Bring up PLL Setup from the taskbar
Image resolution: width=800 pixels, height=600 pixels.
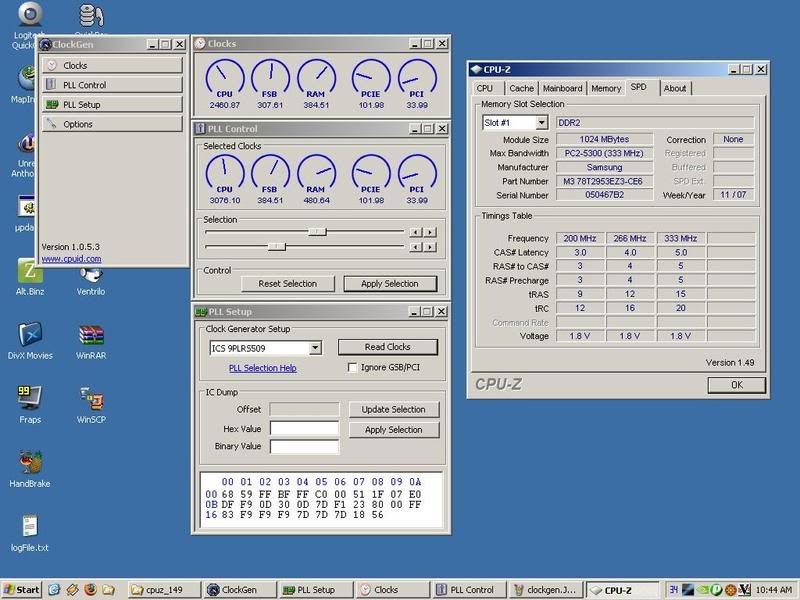[x=316, y=590]
